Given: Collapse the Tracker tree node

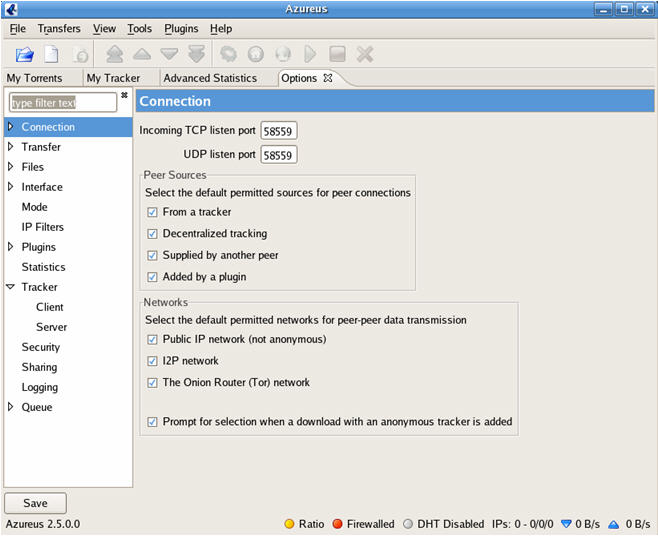Looking at the screenshot, I should point(11,287).
